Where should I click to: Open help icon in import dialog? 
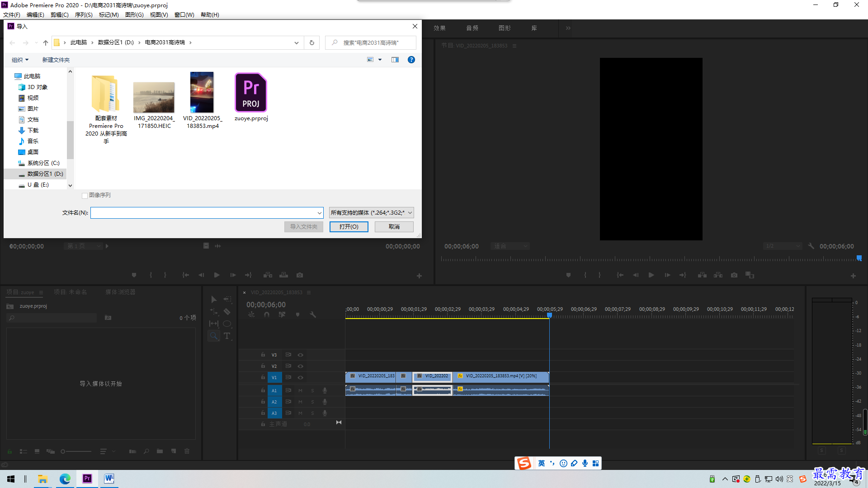[411, 60]
